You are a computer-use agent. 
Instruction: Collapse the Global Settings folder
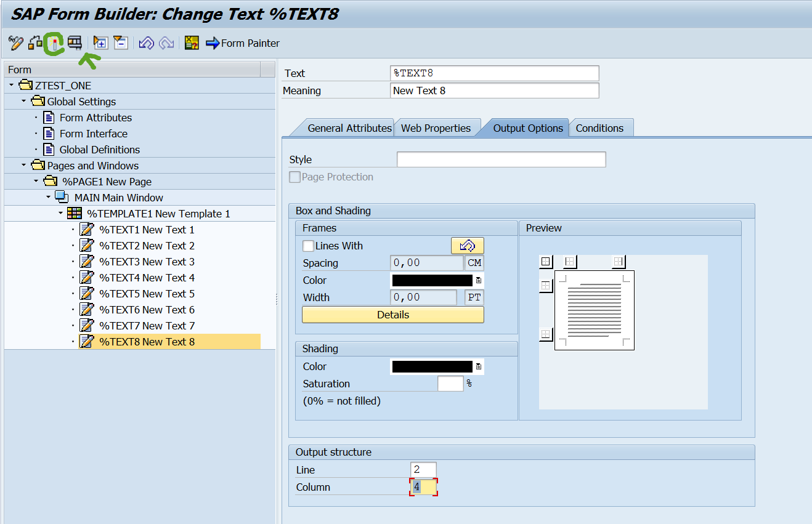pos(24,102)
